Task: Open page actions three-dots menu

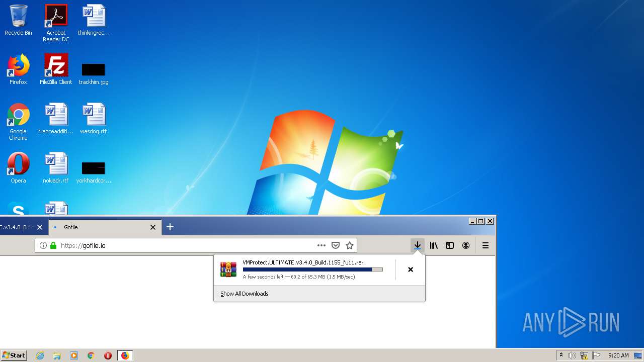Action: click(x=321, y=245)
